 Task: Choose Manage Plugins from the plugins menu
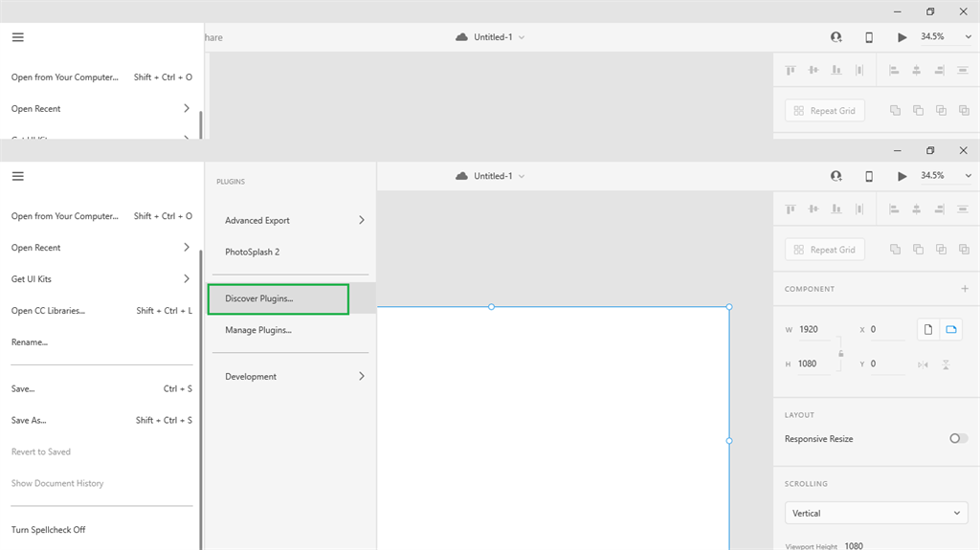click(258, 330)
